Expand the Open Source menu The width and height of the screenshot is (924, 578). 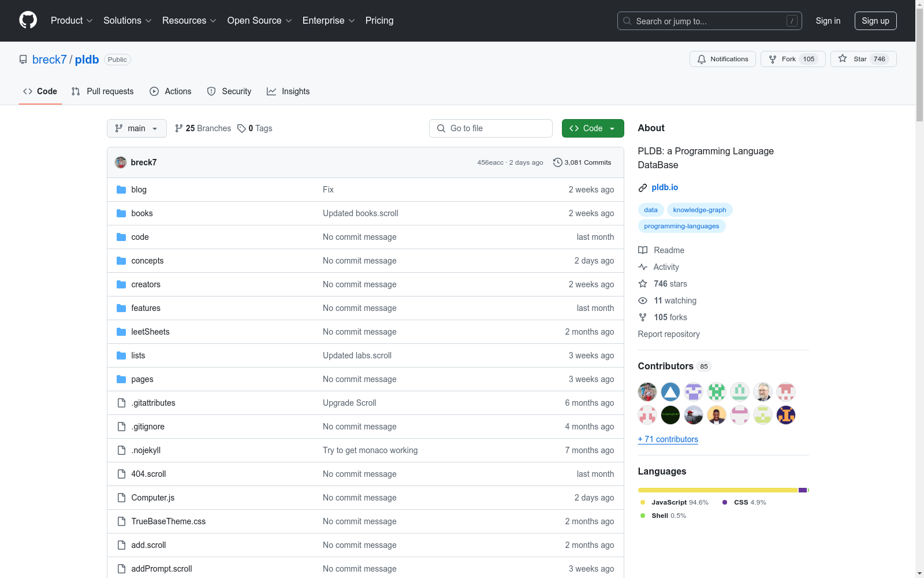260,21
